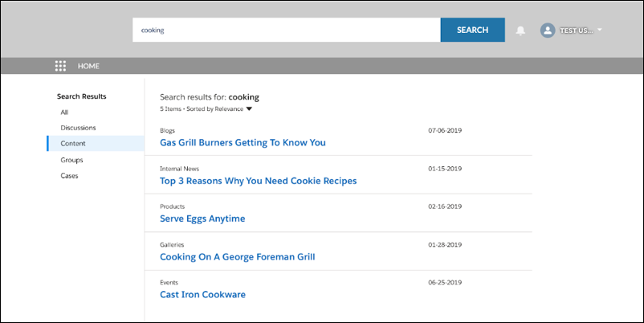Select the Cases filter
The height and width of the screenshot is (323, 644).
(69, 175)
